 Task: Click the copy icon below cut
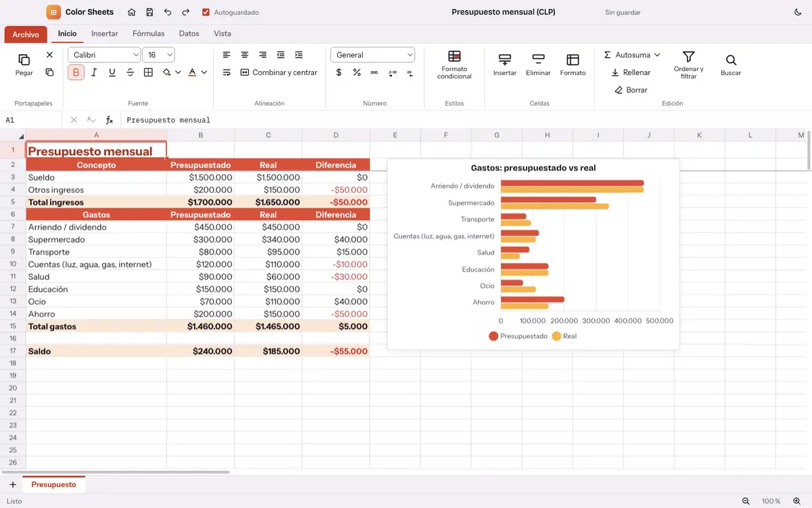pyautogui.click(x=49, y=72)
